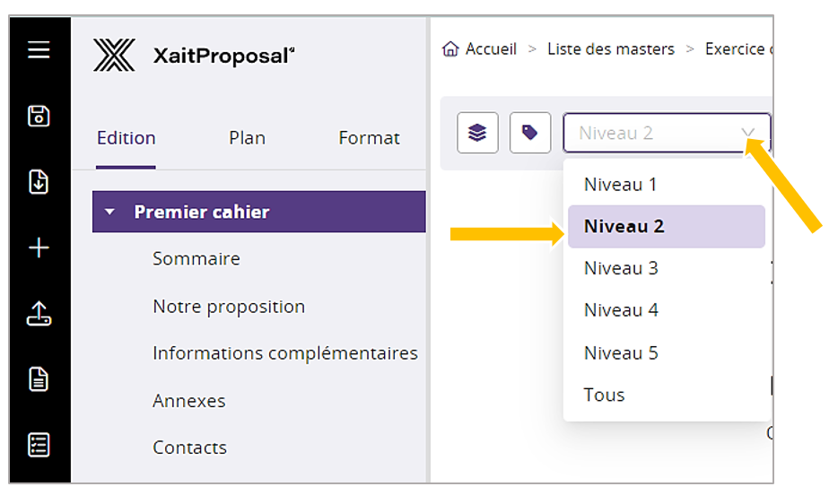Screen dimensions: 829x504
Task: Go to Accueil home breadcrumb
Action: 480,49
